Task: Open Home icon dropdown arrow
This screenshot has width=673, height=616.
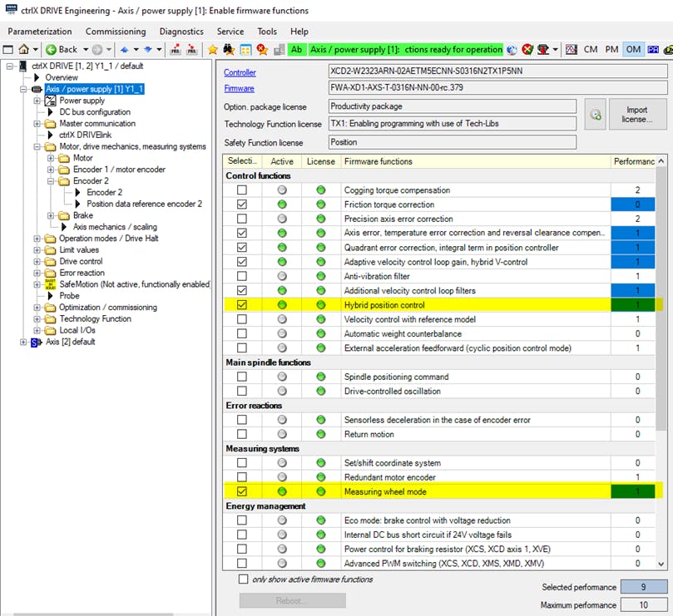Action: 35,50
